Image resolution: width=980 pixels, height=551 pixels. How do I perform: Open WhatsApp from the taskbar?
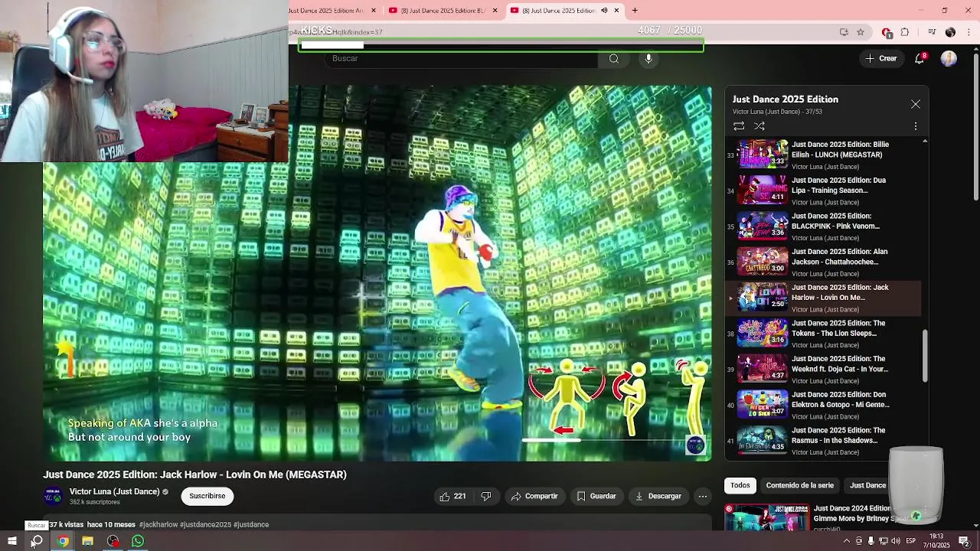tap(138, 541)
